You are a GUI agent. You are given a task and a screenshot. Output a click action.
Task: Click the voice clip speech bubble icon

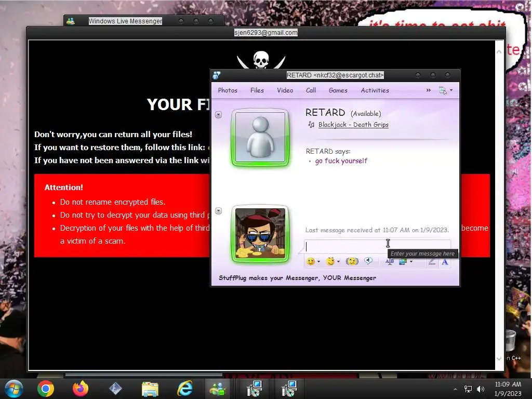click(368, 261)
